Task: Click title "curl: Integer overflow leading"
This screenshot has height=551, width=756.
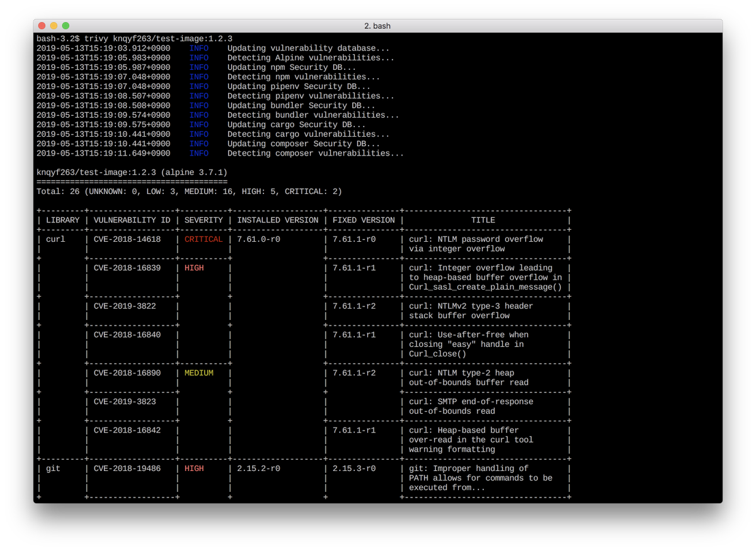Action: 481,268
